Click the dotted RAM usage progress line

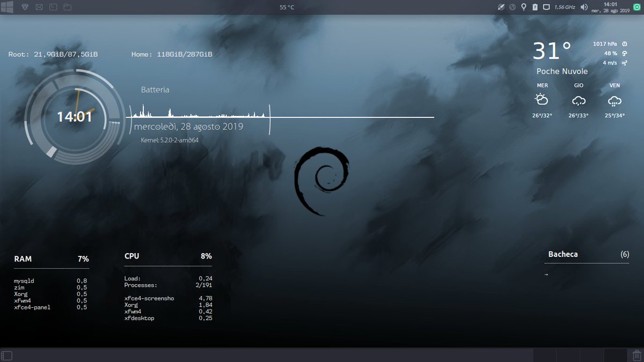(x=51, y=267)
